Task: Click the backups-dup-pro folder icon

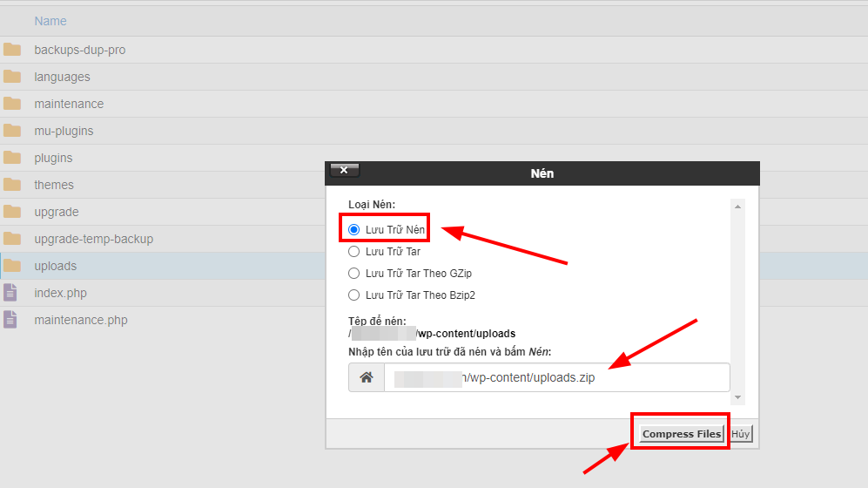Action: click(11, 50)
